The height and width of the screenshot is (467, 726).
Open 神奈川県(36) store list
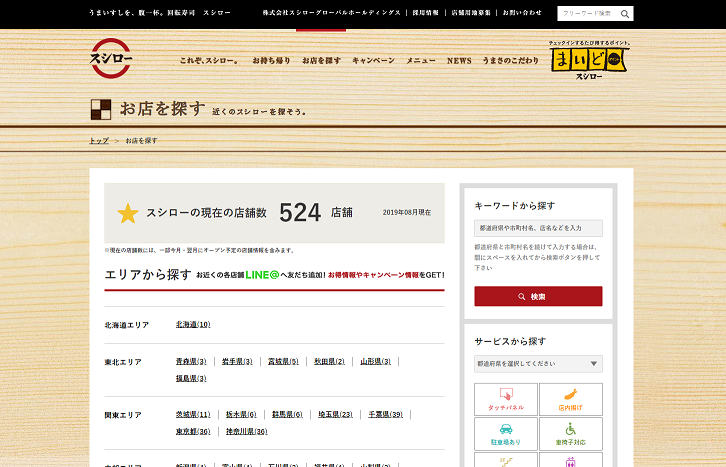pos(246,431)
